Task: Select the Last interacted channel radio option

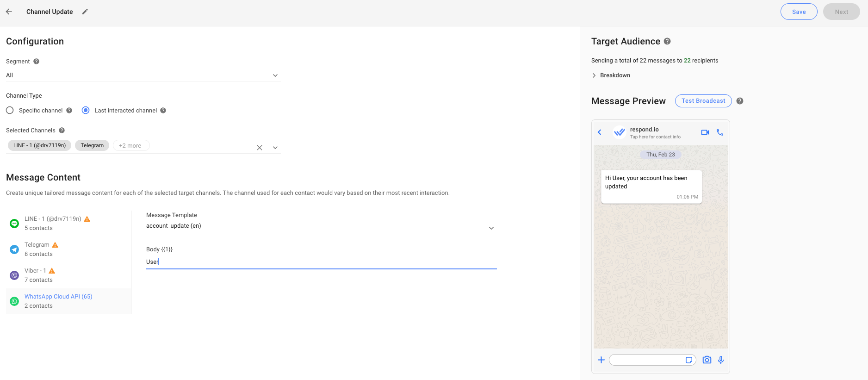Action: point(86,110)
